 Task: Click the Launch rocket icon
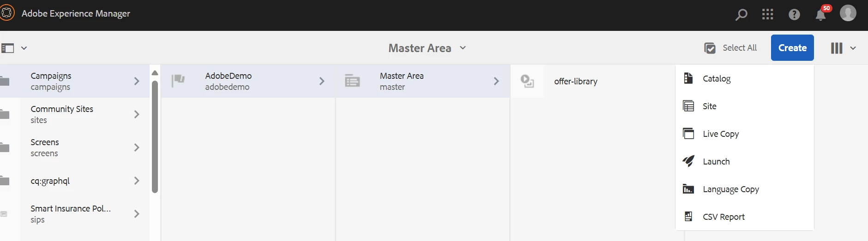[x=688, y=161]
